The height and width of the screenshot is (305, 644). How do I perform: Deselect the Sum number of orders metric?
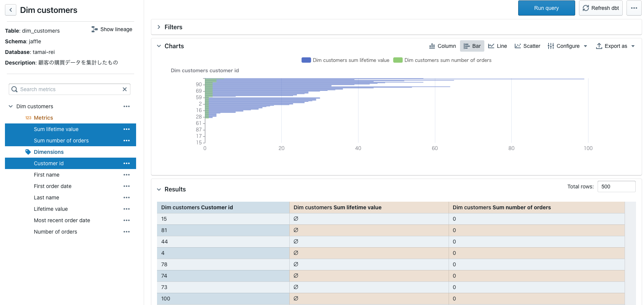[x=61, y=141]
